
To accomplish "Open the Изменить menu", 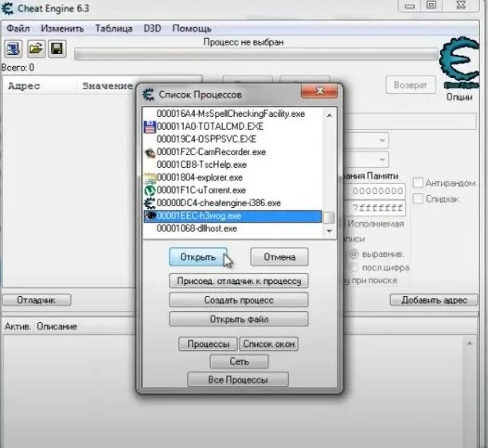I will pos(62,29).
